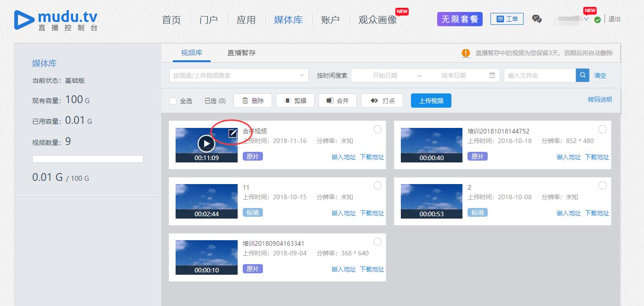This screenshot has height=306, width=644.
Task: Click the 剪辑 clip button
Action: click(295, 100)
